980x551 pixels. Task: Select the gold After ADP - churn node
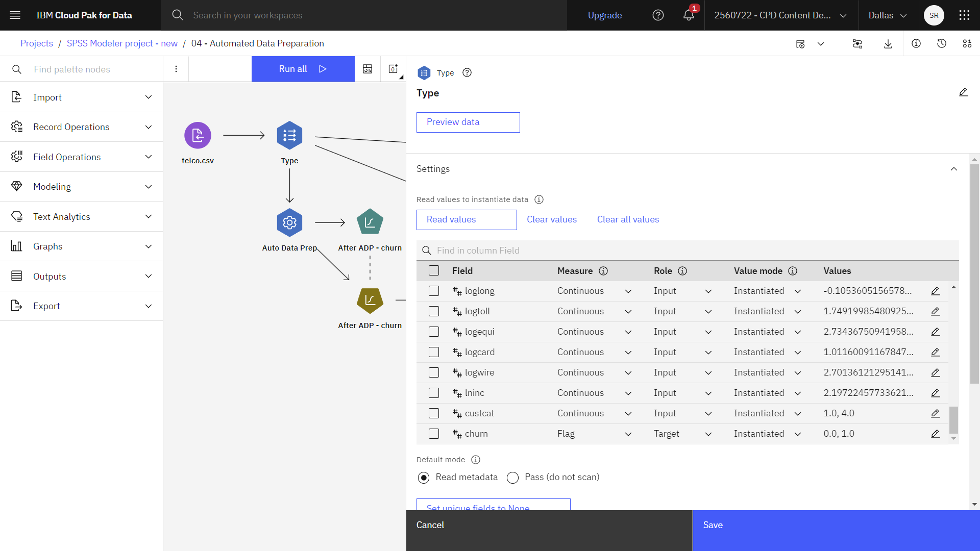370,300
